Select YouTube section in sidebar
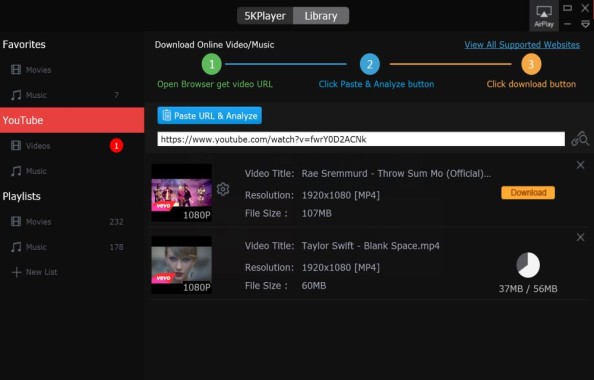The width and height of the screenshot is (594, 380). 72,120
